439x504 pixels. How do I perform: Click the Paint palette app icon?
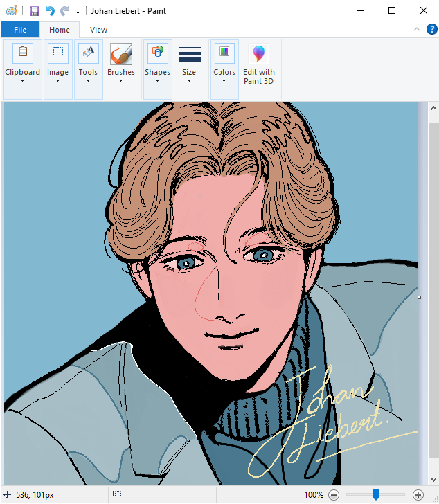click(x=12, y=11)
